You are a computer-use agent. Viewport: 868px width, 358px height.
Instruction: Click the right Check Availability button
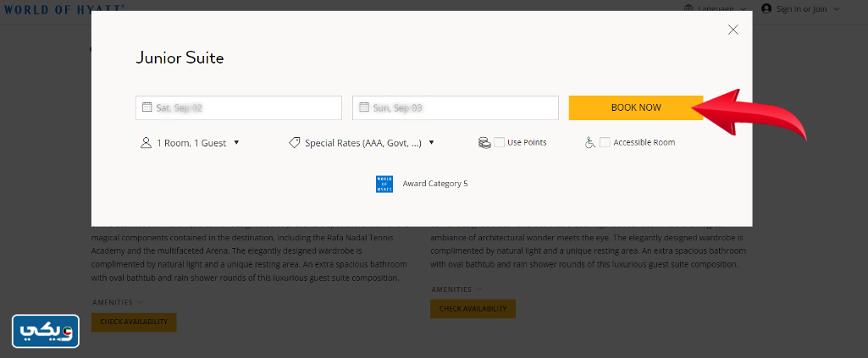(x=473, y=309)
